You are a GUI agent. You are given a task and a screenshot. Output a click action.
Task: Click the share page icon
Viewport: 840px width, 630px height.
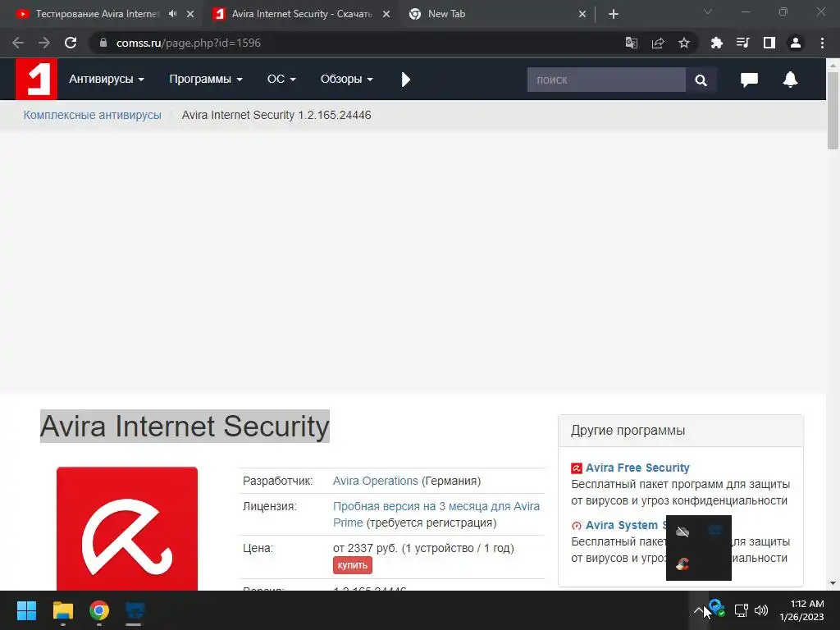point(658,43)
